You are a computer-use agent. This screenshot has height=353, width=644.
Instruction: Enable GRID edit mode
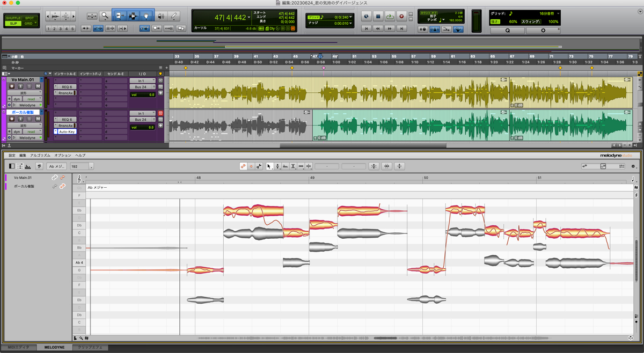(x=29, y=24)
